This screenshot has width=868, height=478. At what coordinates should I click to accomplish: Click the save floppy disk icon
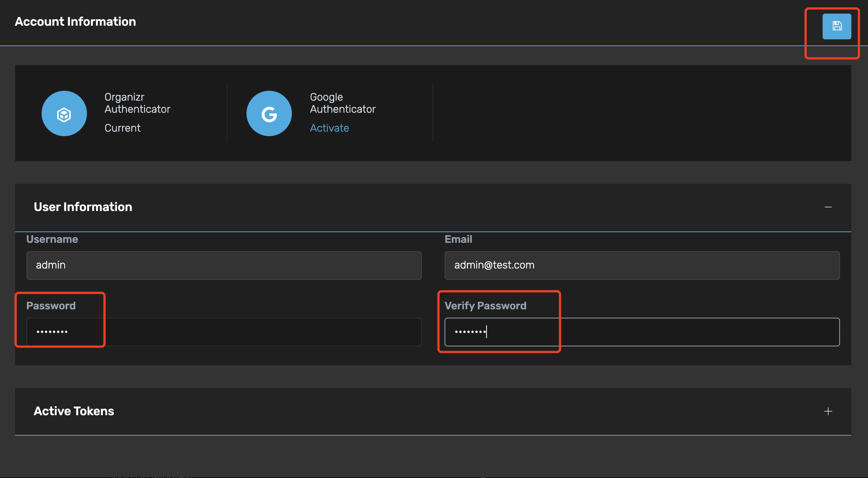837,26
